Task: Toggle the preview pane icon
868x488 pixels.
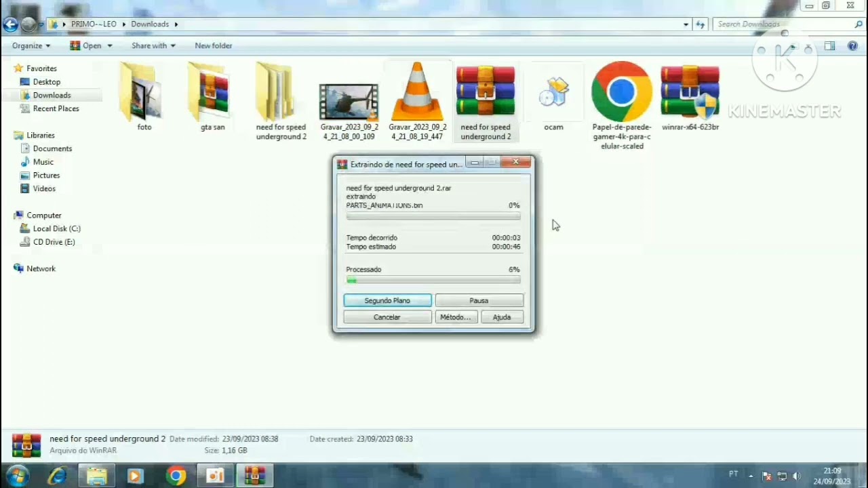Action: tap(829, 46)
